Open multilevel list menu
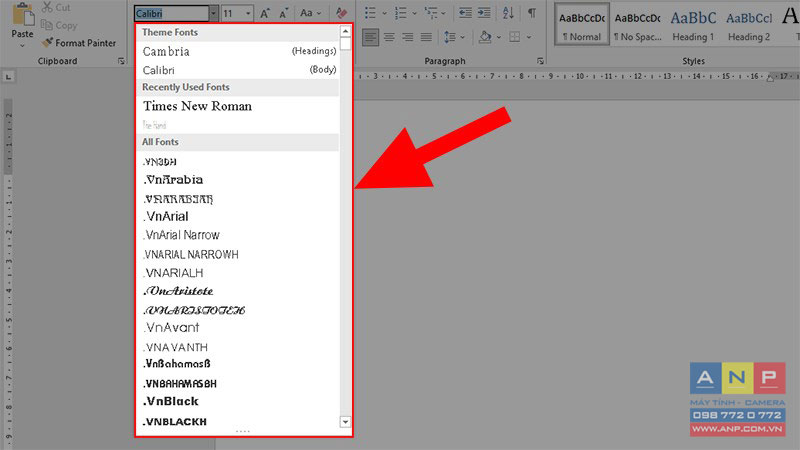 click(x=435, y=13)
